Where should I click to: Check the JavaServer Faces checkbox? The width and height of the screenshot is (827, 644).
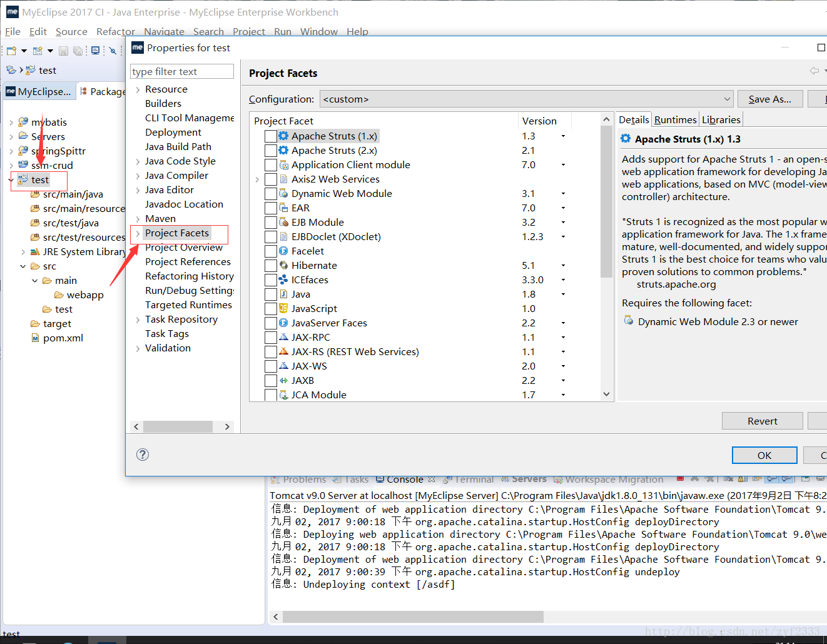270,323
